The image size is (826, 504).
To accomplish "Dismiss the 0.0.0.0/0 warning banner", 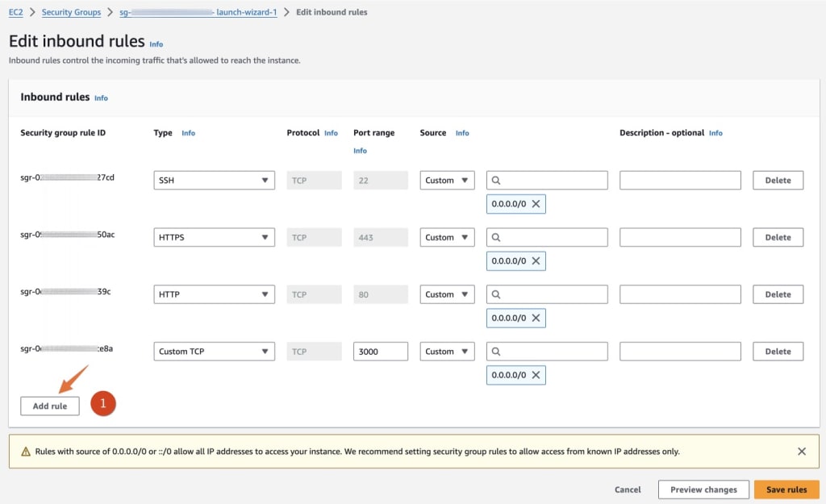I will (801, 451).
